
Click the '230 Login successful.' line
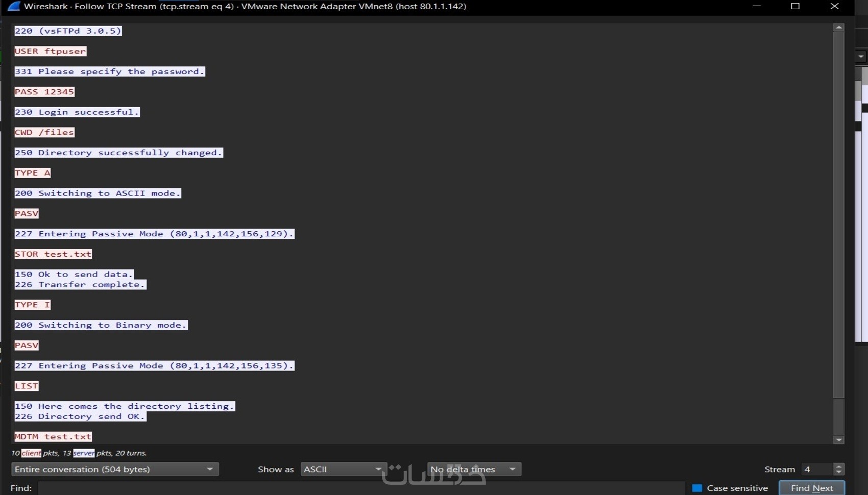coord(77,112)
